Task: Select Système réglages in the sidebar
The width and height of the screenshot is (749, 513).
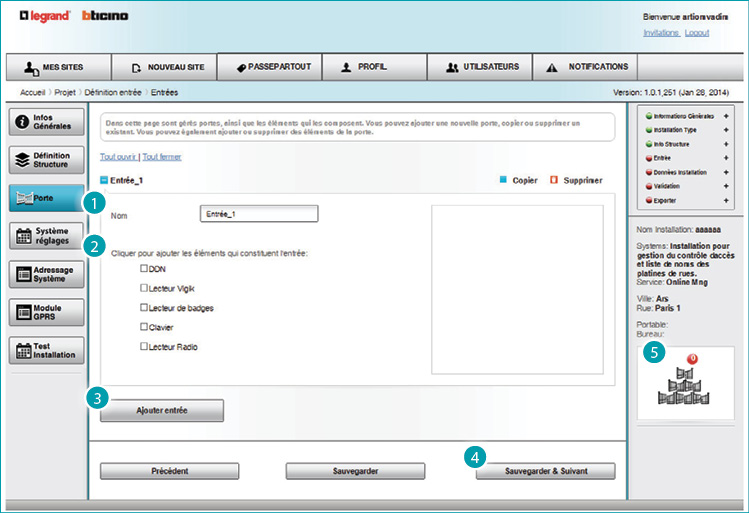Action: [46, 236]
